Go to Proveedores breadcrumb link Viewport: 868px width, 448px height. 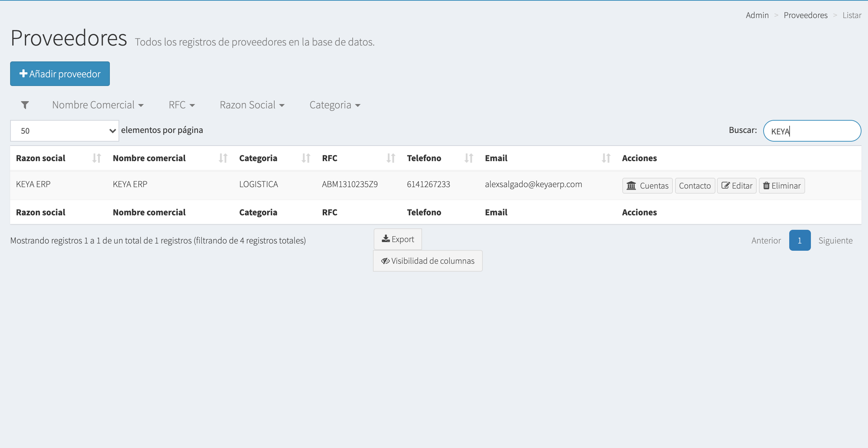[805, 15]
